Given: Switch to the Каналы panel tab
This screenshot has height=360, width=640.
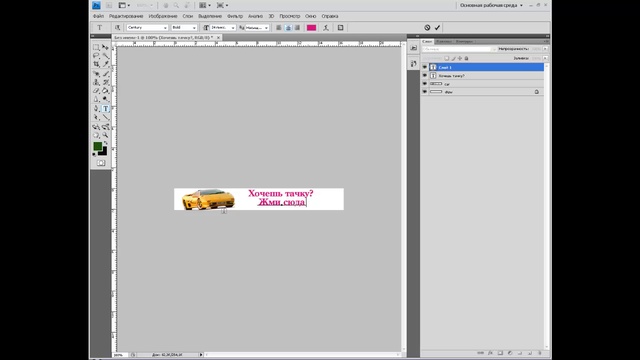Looking at the screenshot, I should (x=444, y=41).
